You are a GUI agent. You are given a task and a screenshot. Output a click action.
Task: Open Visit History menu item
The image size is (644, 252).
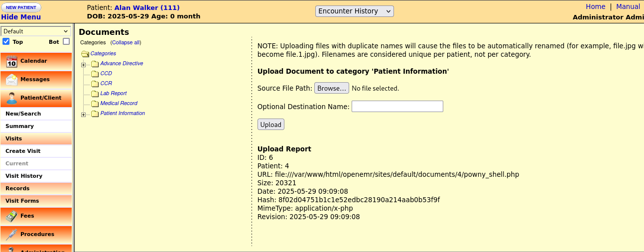coord(24,176)
